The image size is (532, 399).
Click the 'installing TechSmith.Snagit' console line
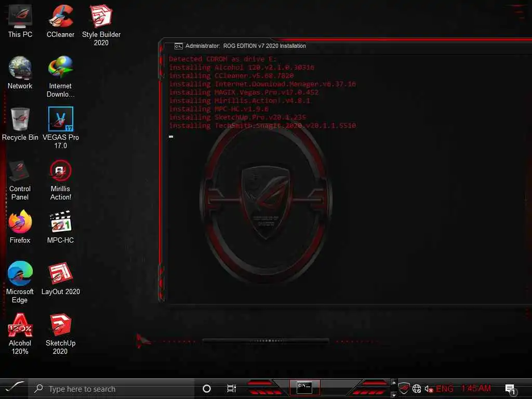pos(262,126)
